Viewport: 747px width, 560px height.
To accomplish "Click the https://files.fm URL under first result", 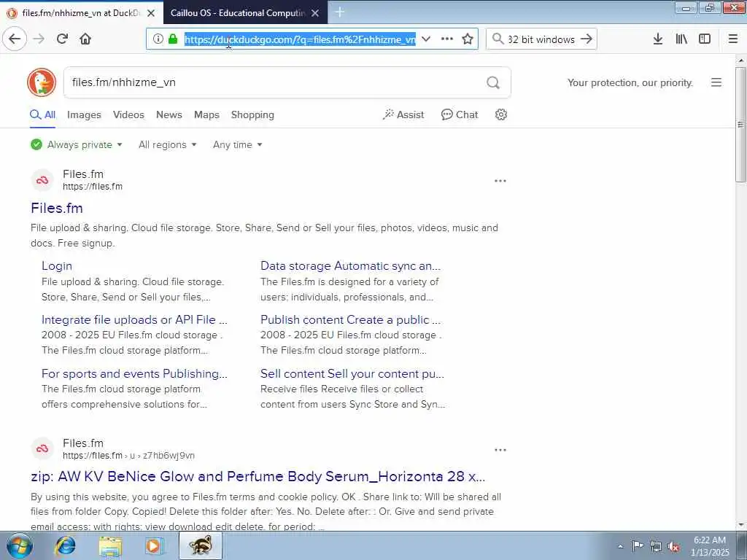I will [93, 187].
